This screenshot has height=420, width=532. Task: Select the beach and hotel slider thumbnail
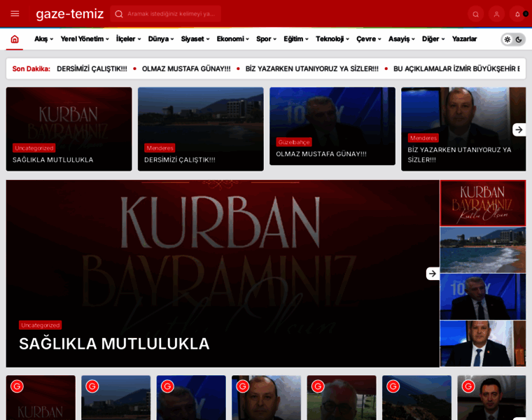pos(483,250)
